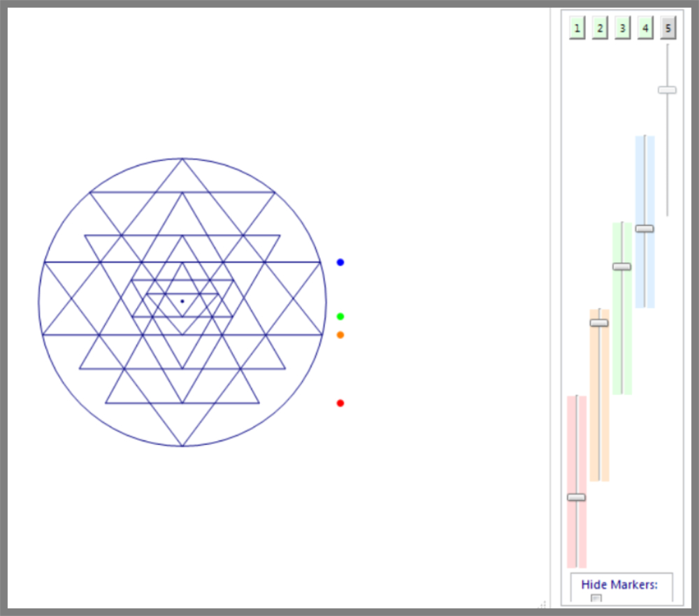The width and height of the screenshot is (699, 616).
Task: Click the center dot of the yantra
Action: click(182, 301)
